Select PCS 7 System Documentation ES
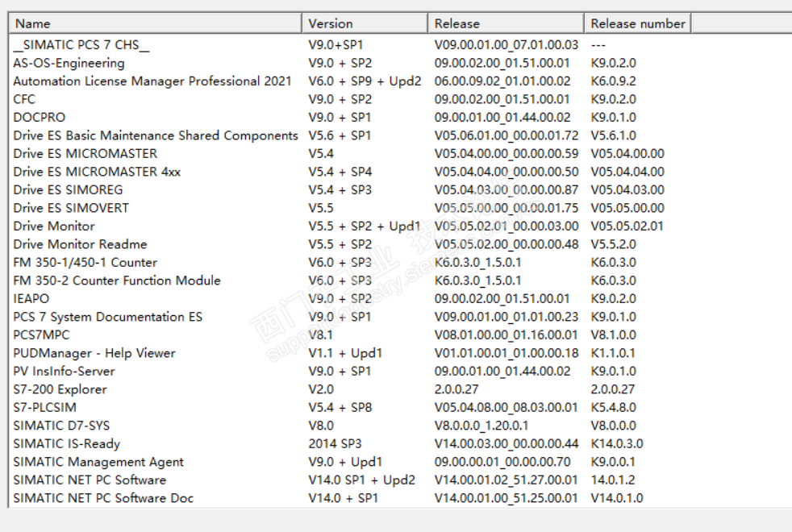 pos(108,317)
